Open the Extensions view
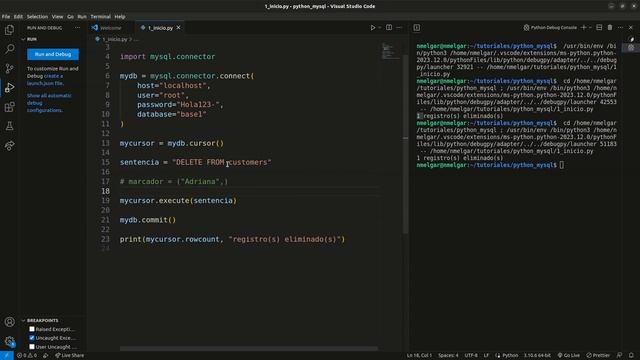The image size is (640, 360). coord(9,107)
